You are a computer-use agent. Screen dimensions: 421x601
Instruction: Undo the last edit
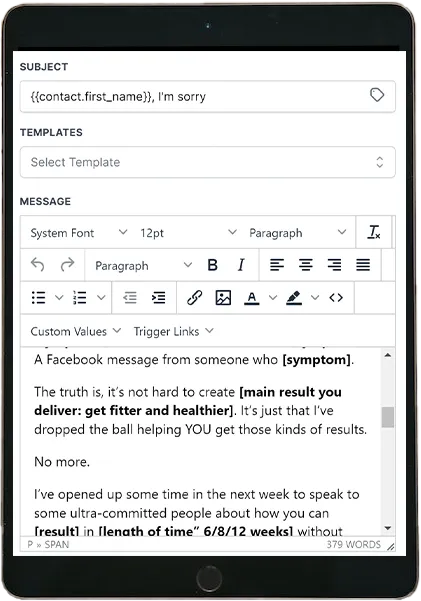coord(38,265)
